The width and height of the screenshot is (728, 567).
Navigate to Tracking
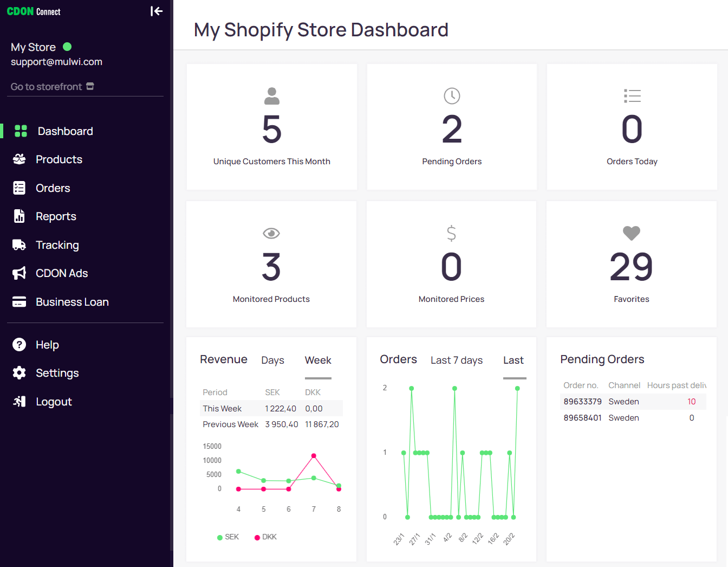57,245
